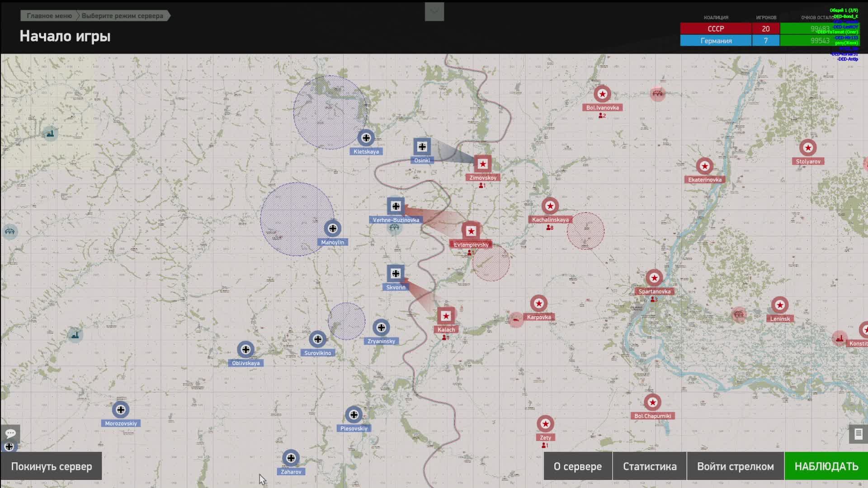Click the Bol.Ivanovka Soviet airfield icon
Screen dimensions: 868x488
click(x=602, y=94)
